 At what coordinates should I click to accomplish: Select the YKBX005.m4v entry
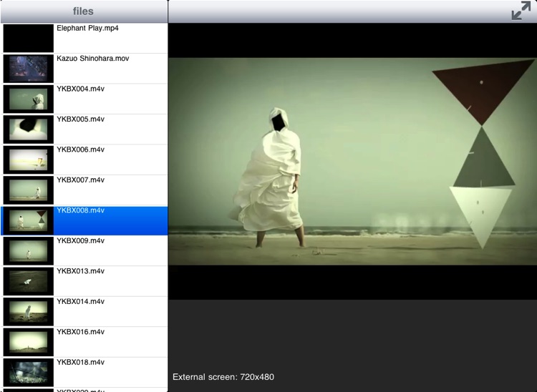coord(111,129)
